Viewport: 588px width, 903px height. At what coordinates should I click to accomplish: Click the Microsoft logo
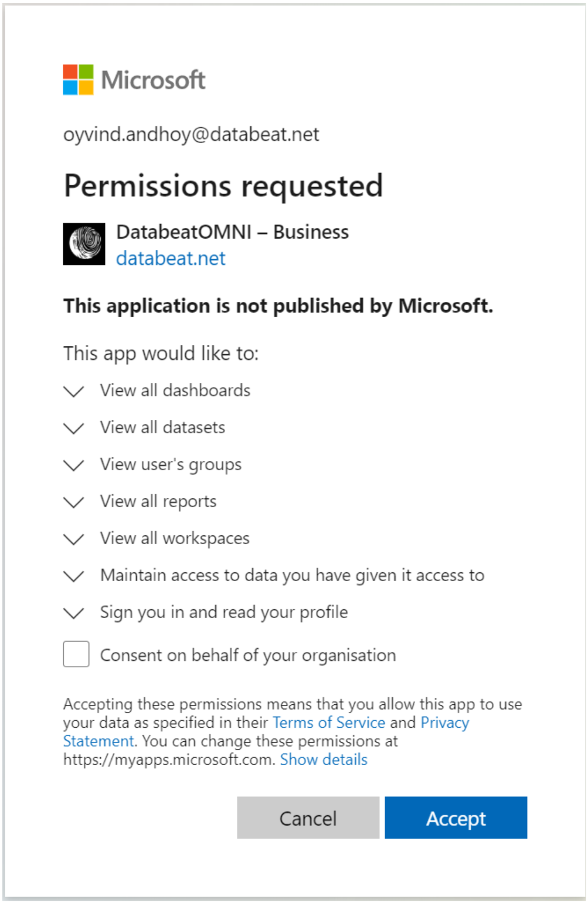(x=134, y=80)
